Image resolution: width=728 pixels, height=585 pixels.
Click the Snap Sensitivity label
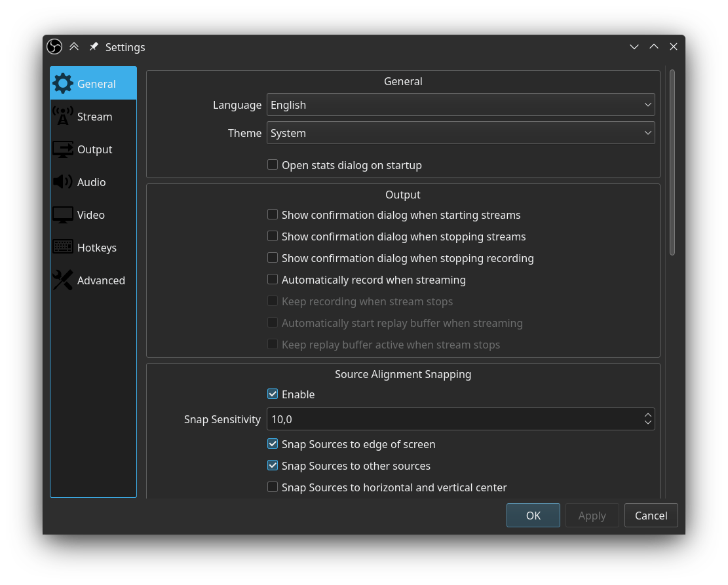222,419
